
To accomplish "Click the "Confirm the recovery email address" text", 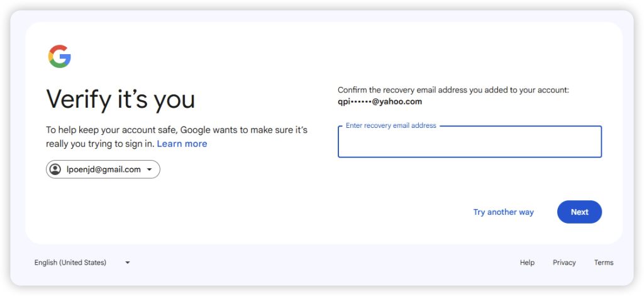I will (453, 90).
